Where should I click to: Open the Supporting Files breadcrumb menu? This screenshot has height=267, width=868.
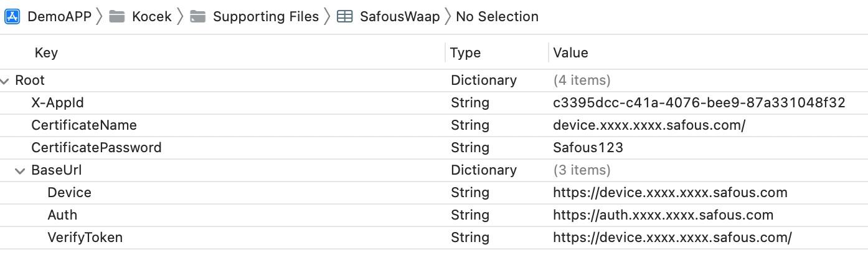266,16
